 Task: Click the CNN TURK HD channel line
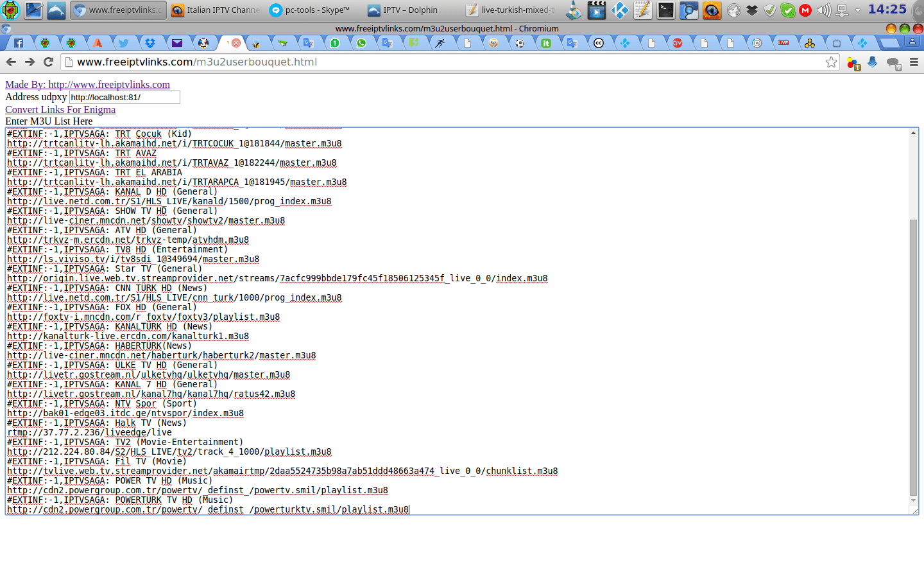107,288
